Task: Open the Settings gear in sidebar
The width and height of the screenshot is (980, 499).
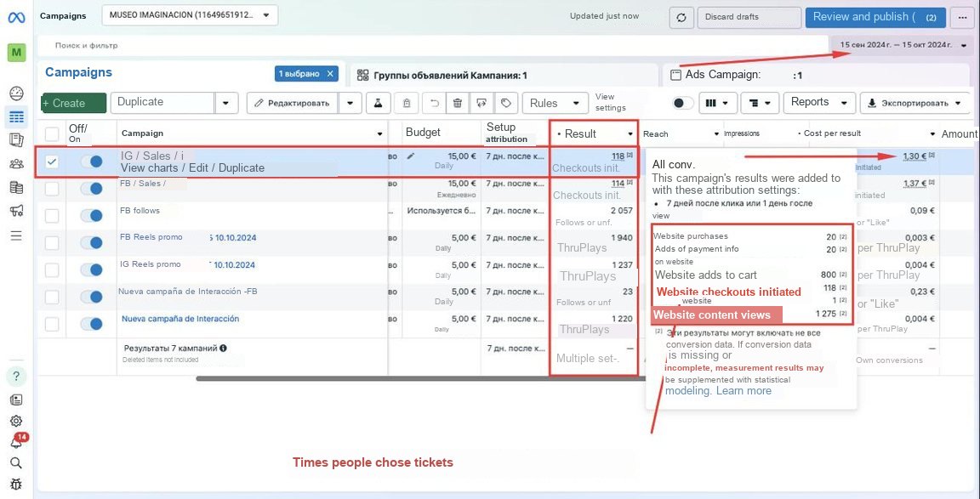Action: tap(16, 420)
